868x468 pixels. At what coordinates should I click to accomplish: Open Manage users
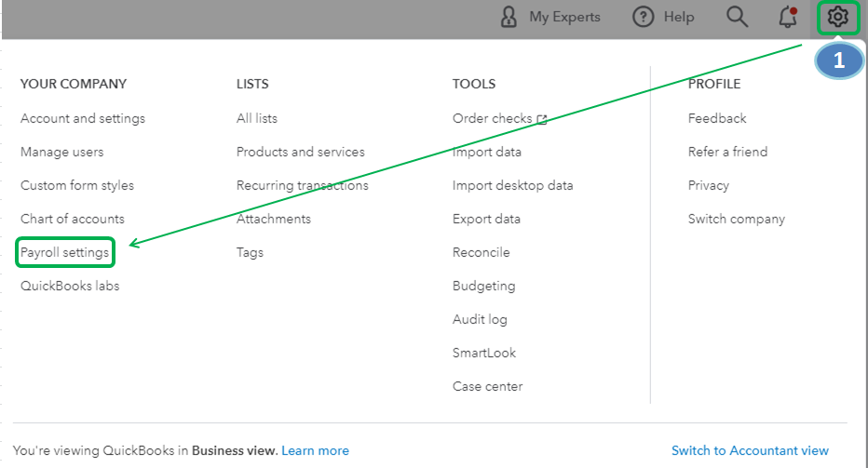pos(62,152)
